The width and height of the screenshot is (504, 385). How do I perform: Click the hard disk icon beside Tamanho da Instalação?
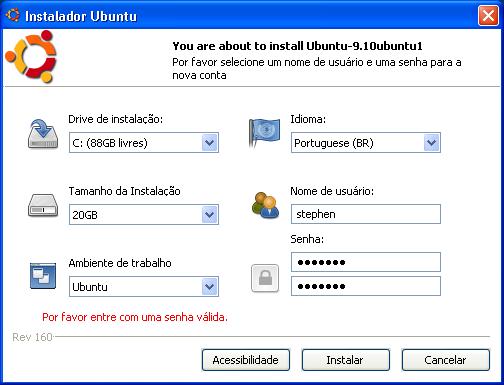pos(43,206)
